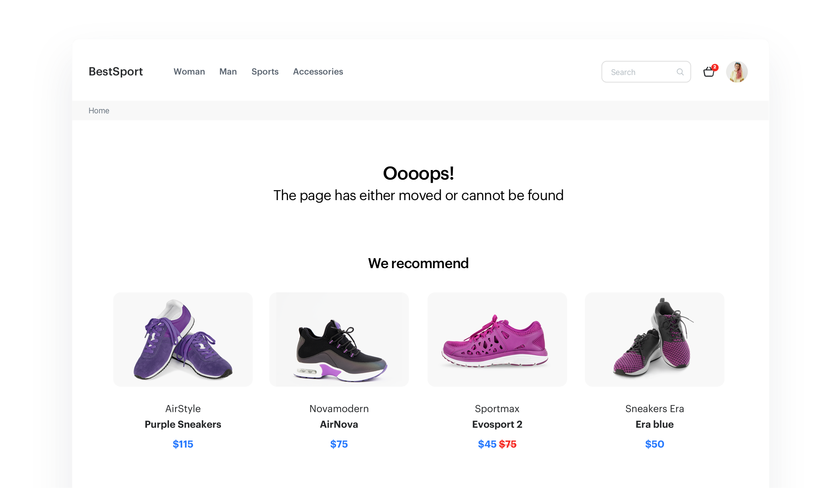Open the Sports category
Viewport: 837px width, 504px height.
[265, 72]
